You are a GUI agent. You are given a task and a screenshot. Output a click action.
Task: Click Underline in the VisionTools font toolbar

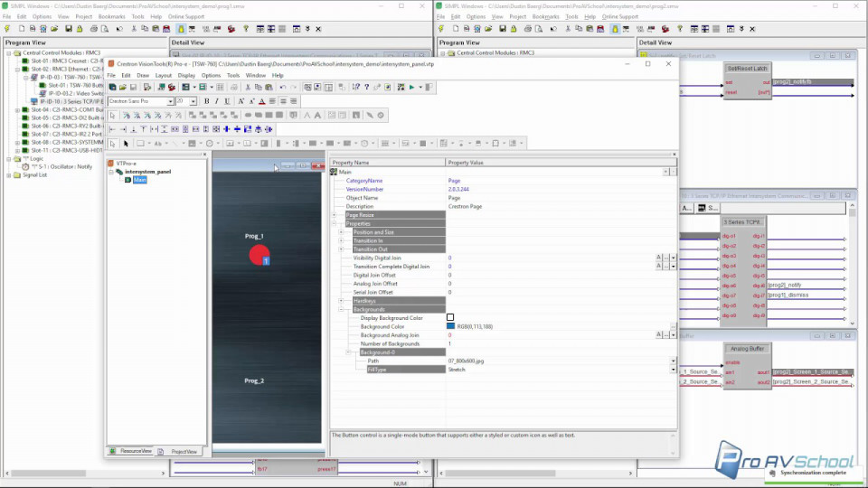pyautogui.click(x=227, y=101)
